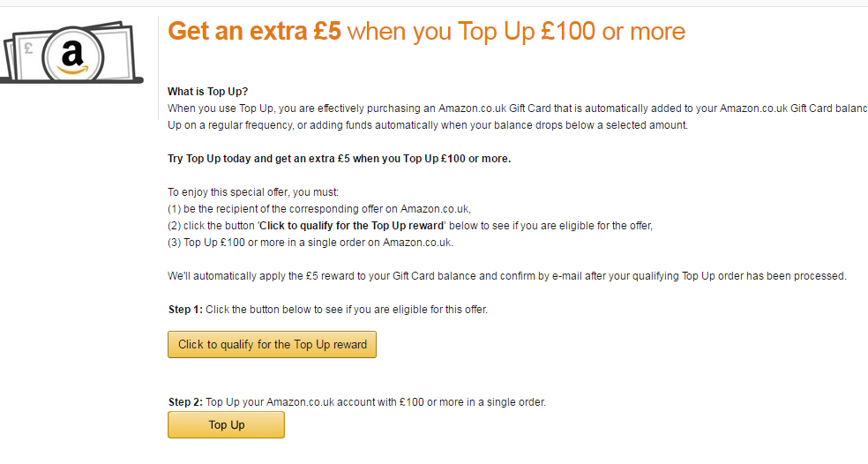
Task: Click the "Up on a regular frequency" text line
Action: pos(427,125)
